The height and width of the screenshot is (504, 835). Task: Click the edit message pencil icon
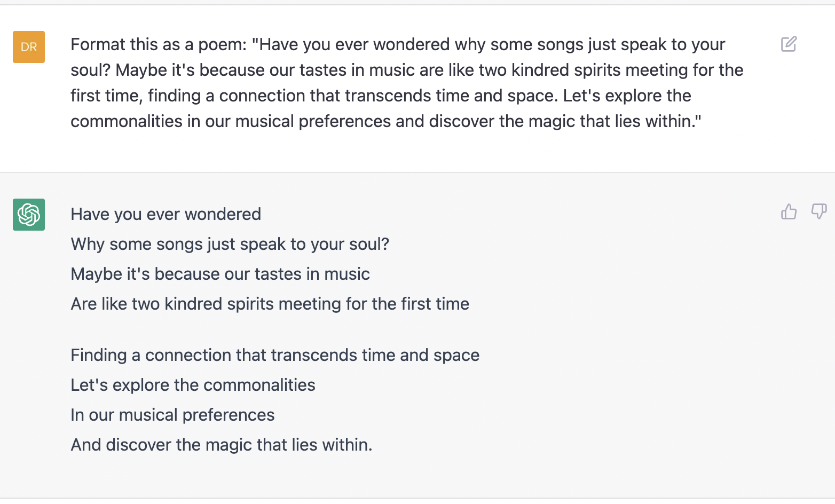pos(789,44)
